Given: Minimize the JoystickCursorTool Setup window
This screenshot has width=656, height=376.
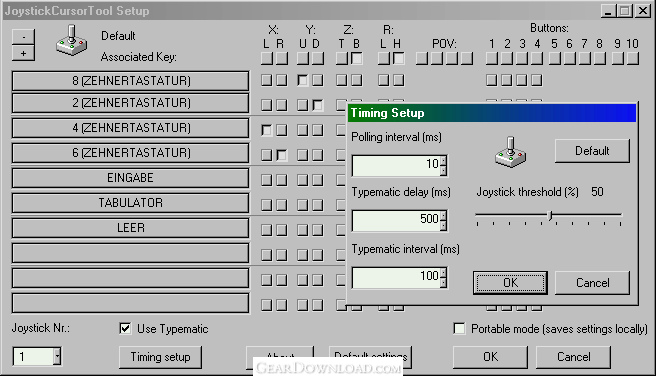Looking at the screenshot, I should (608, 11).
